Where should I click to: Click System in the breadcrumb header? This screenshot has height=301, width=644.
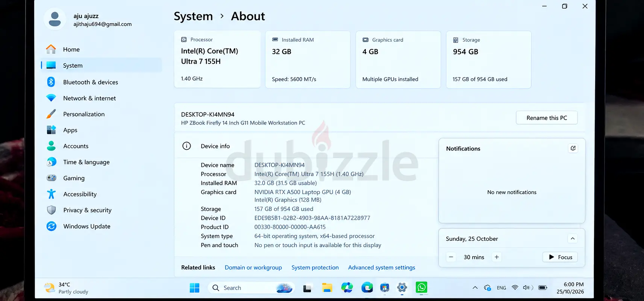tap(193, 16)
